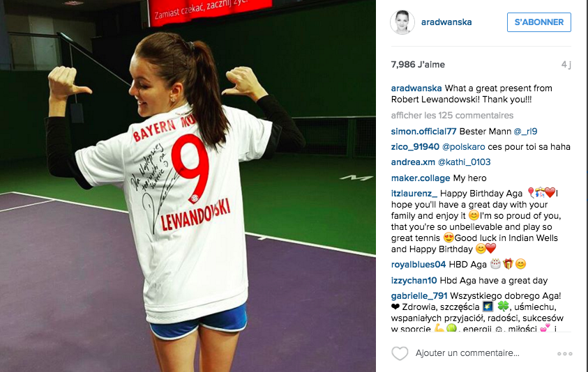Open itzlaurenz_'s profile
The width and height of the screenshot is (588, 372).
(414, 194)
